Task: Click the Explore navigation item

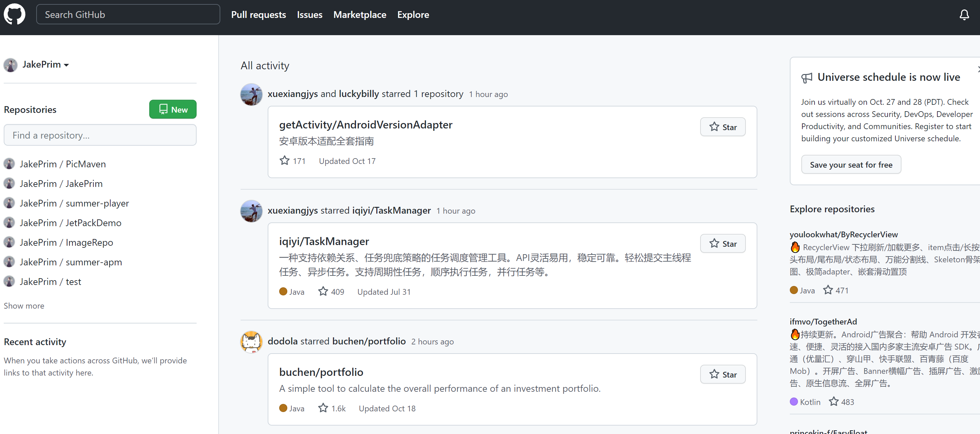Action: coord(413,15)
